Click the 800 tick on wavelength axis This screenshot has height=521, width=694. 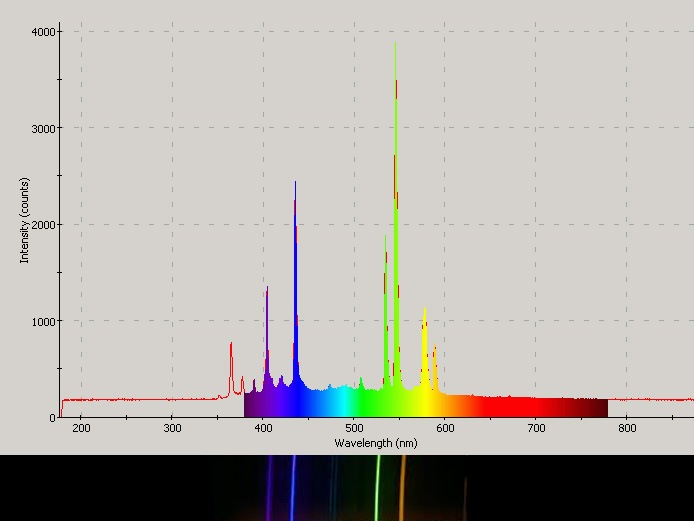click(627, 428)
